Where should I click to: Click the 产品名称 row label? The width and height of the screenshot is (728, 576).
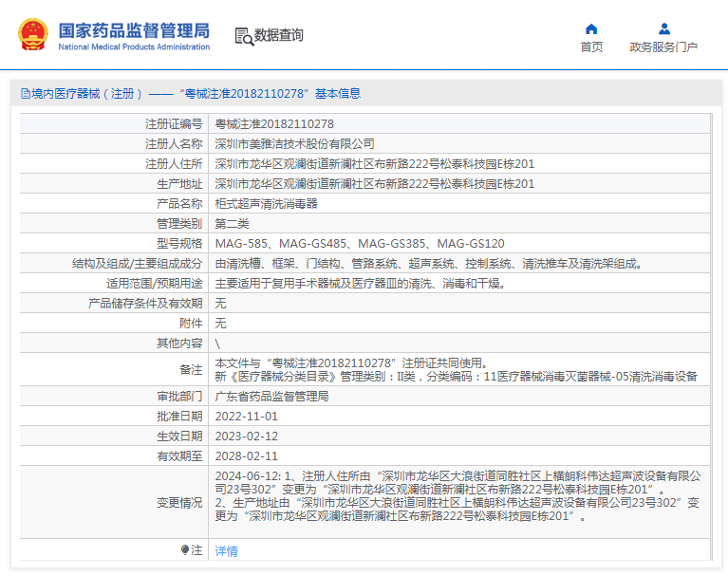click(x=179, y=204)
